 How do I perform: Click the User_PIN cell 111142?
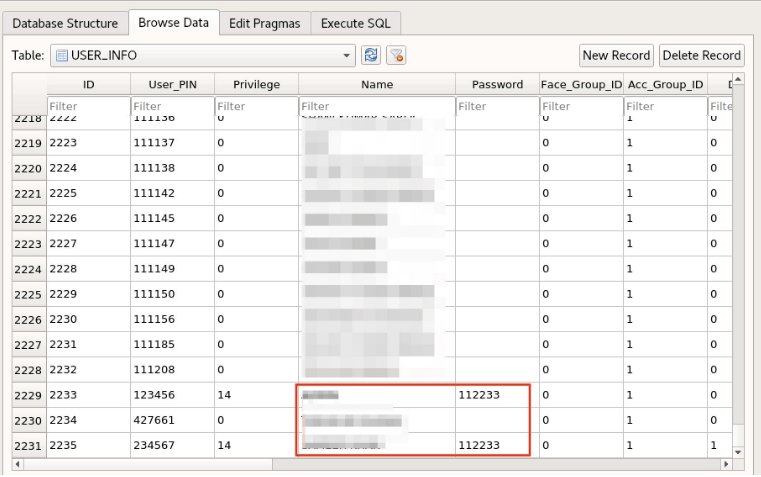pos(172,193)
